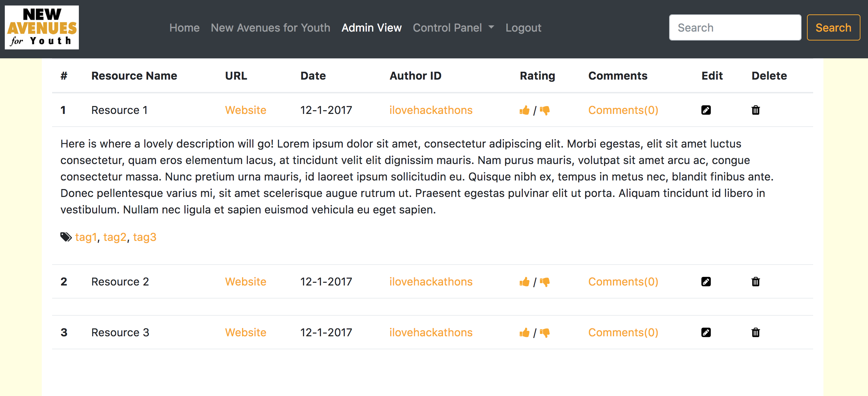
Task: Thumbs up Resource 3
Action: pyautogui.click(x=524, y=333)
